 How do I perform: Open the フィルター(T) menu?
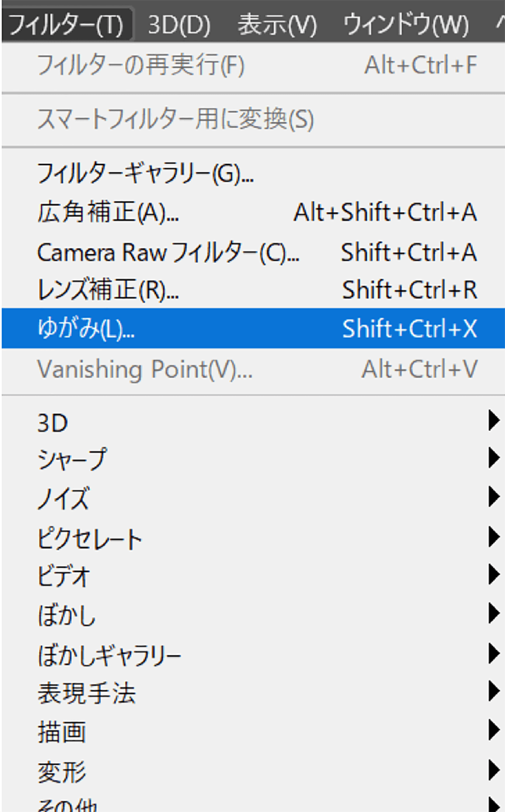pos(66,25)
